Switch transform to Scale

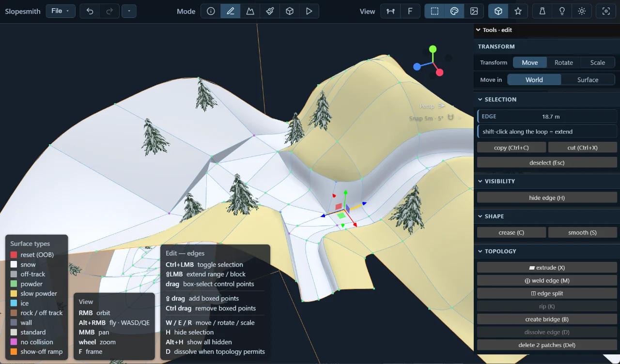pos(598,62)
